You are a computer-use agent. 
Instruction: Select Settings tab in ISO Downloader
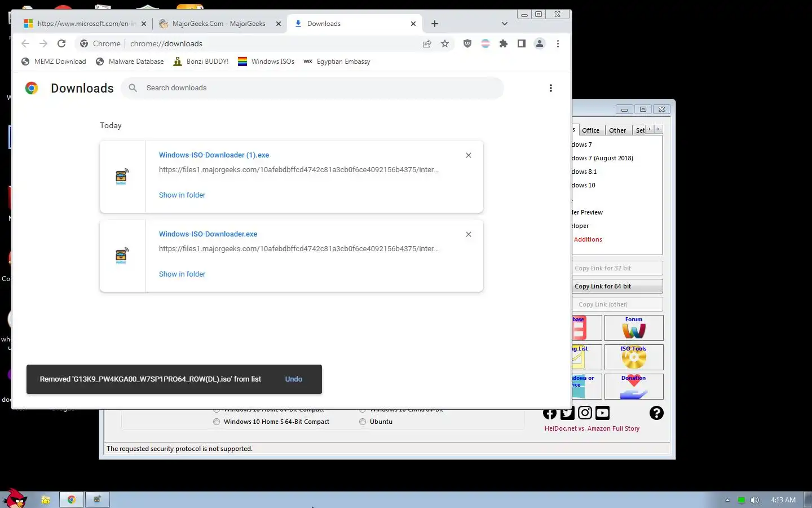[x=640, y=130]
